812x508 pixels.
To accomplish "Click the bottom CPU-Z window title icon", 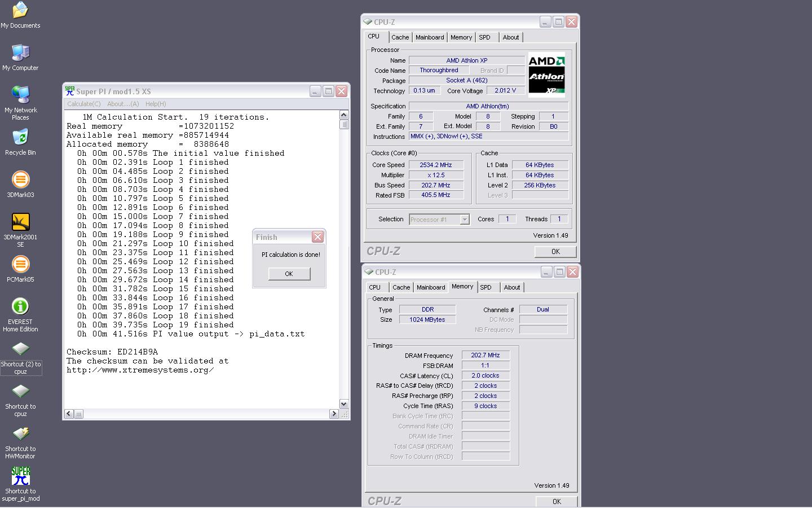I will [x=369, y=271].
